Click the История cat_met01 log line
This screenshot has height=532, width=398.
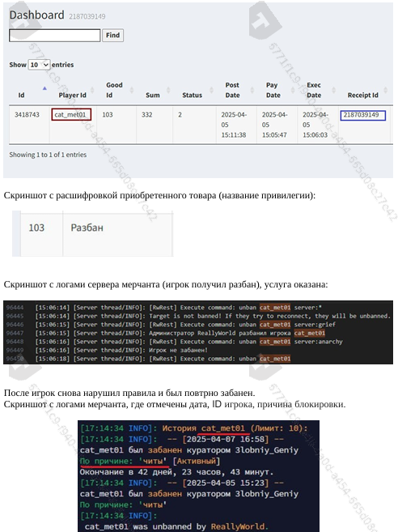pos(194,428)
